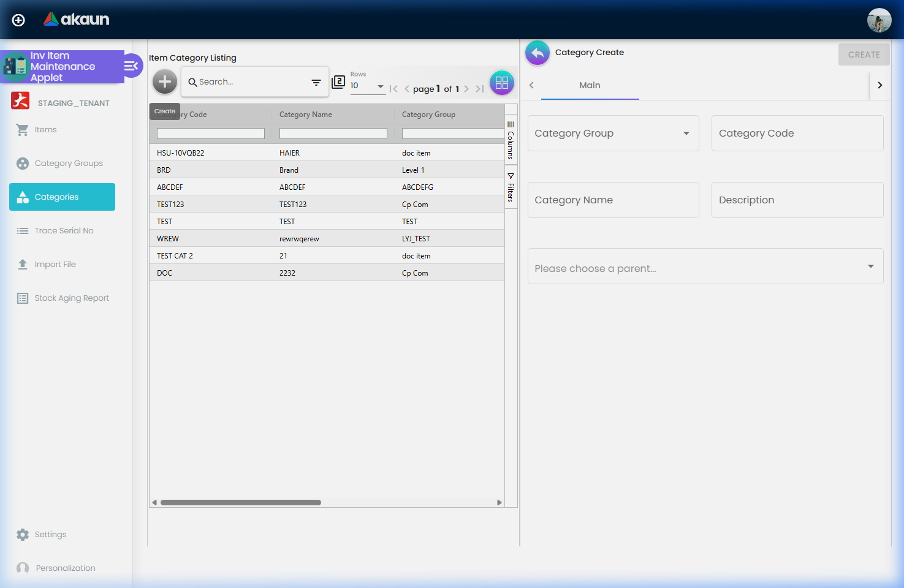Screen dimensions: 904x588
Task: Click the akaun logo
Action: 77,20
